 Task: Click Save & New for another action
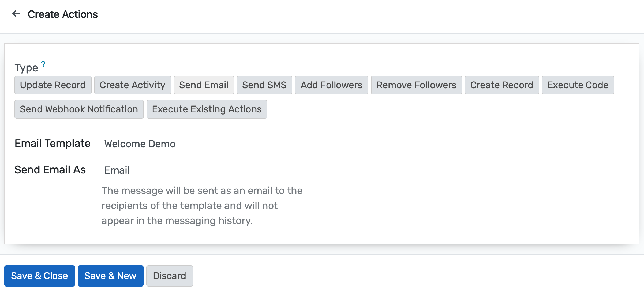110,276
